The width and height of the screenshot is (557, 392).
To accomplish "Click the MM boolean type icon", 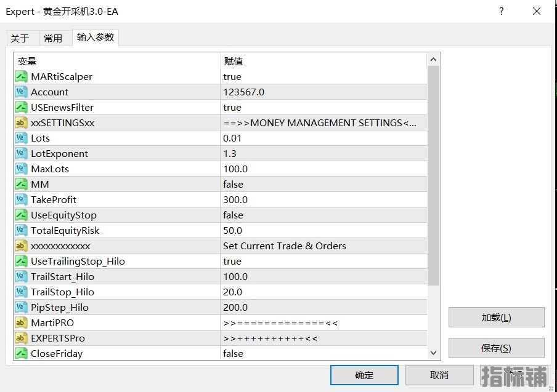I will tap(21, 184).
